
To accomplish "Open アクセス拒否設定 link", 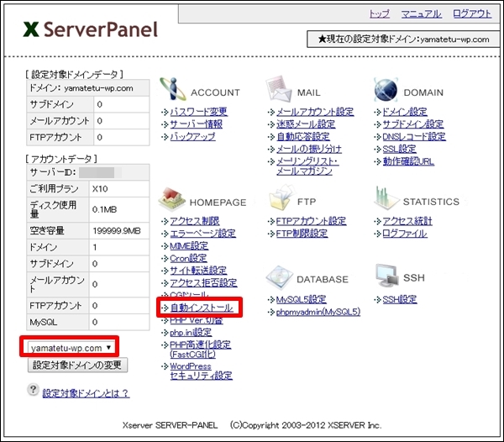I will [x=203, y=283].
